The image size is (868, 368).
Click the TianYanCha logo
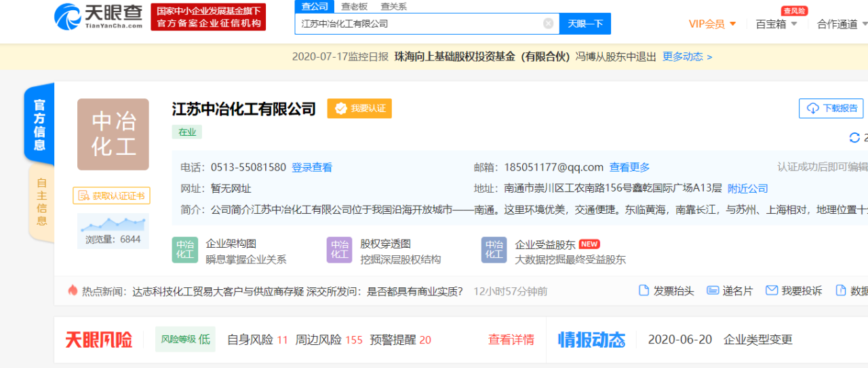99,17
